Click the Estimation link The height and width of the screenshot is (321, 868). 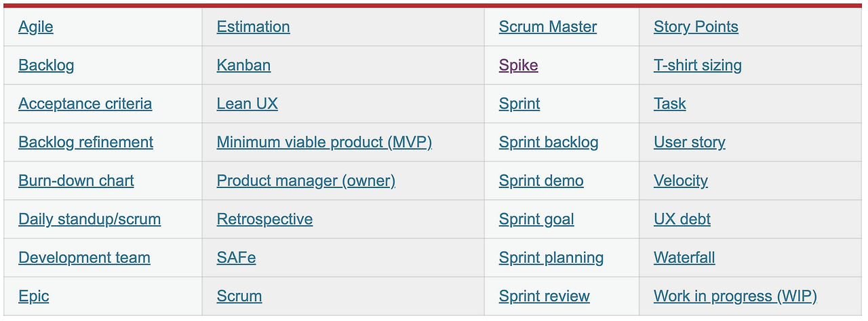pos(253,27)
